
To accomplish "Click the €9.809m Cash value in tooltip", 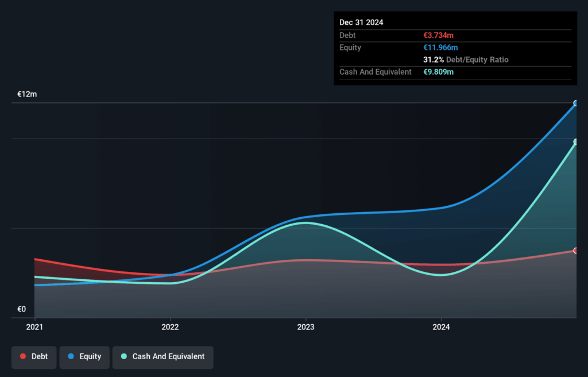I will 438,72.
